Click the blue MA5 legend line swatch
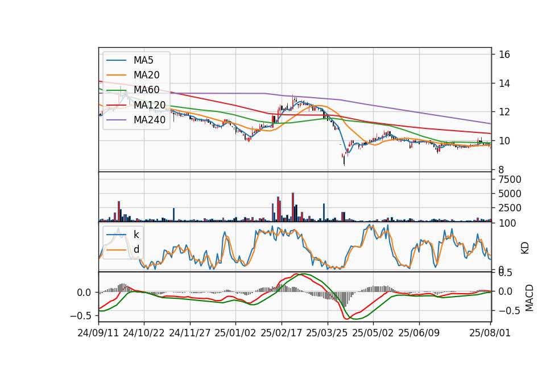This screenshot has width=546, height=392. (x=116, y=60)
